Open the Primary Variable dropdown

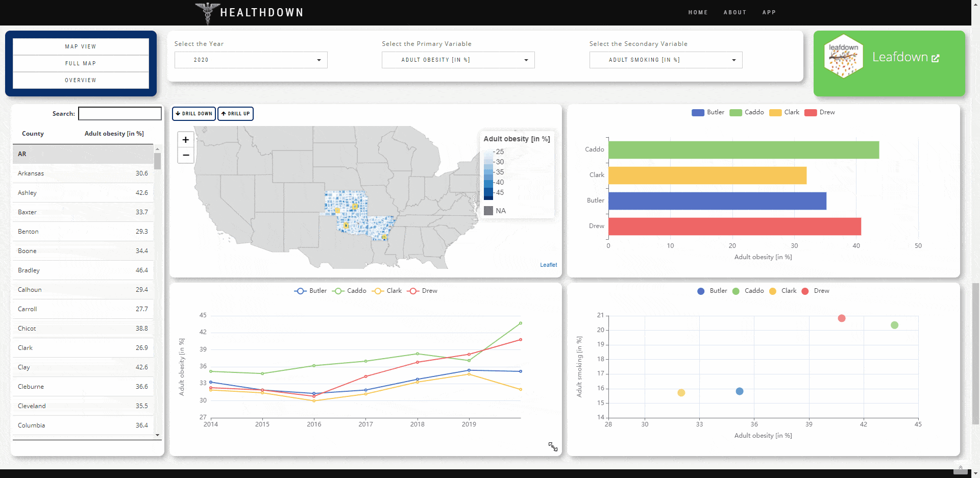tap(458, 60)
